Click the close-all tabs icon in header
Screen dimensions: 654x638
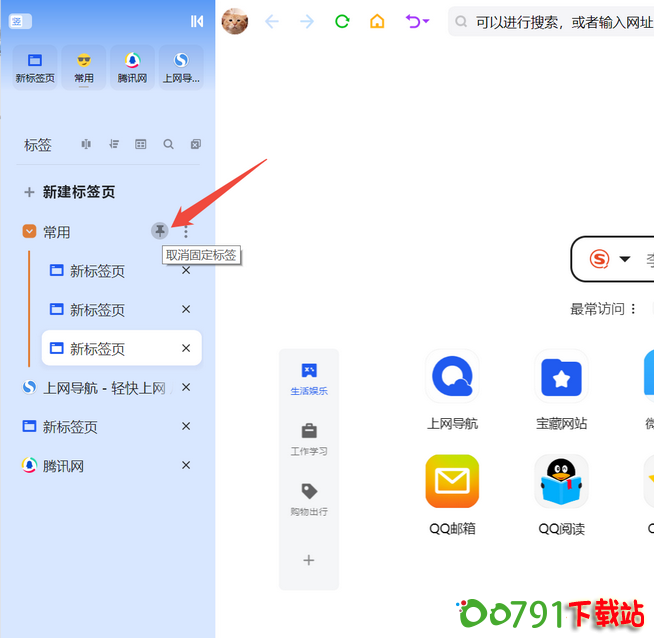pos(196,144)
